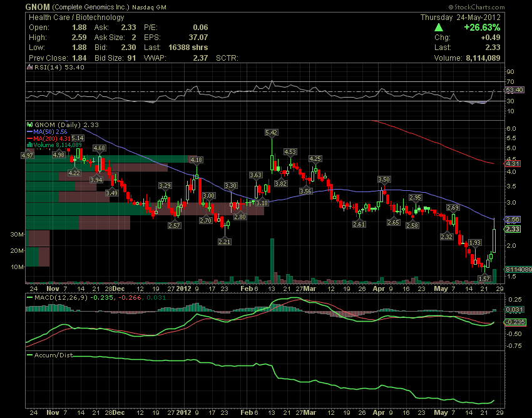Click the EPS 37.07 value
Viewport: 532px width, 418px height.
coord(198,38)
